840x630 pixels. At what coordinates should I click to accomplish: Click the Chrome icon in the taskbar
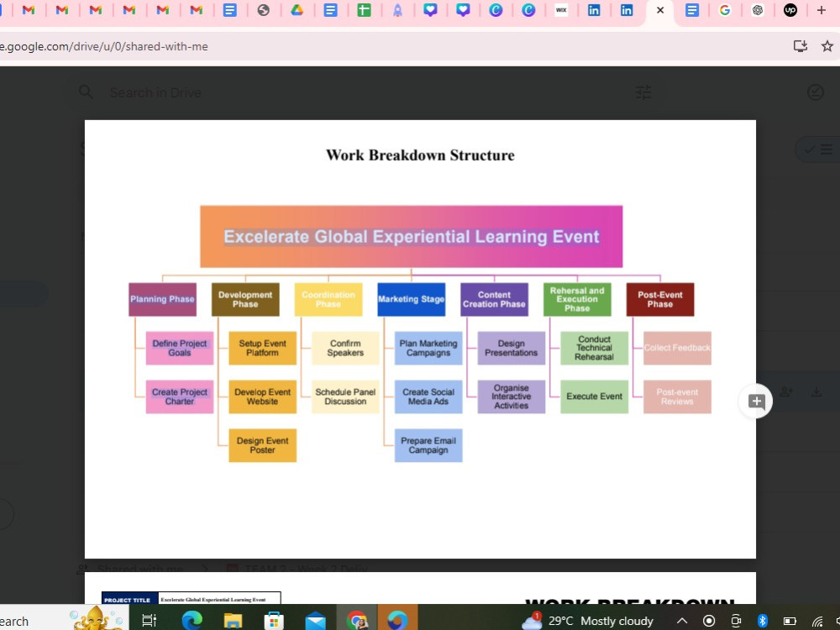357,621
